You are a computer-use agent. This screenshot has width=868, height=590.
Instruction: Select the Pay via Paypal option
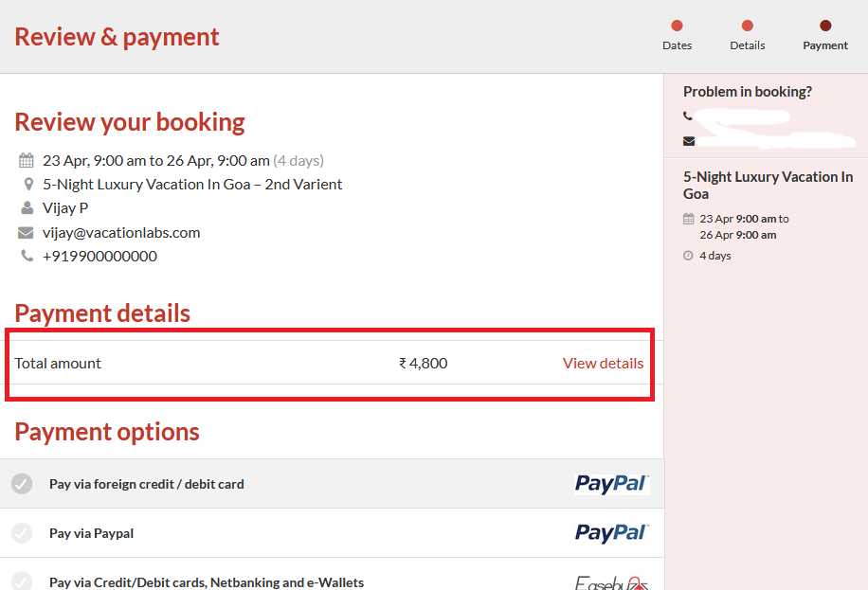[x=91, y=533]
